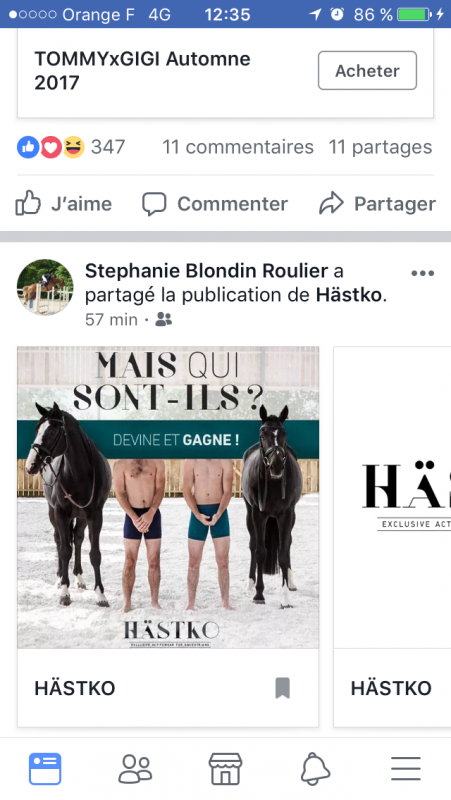Open the three-dot post options menu

pos(422,273)
